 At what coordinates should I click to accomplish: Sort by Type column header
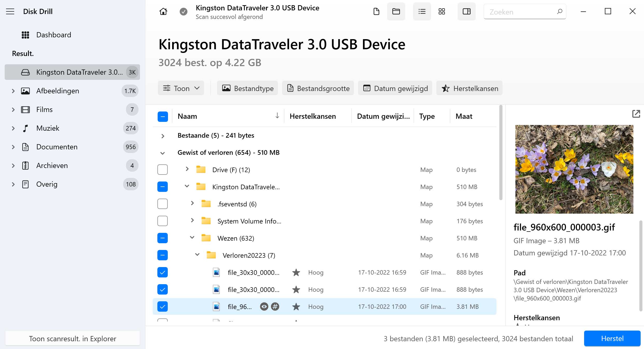[x=427, y=116]
